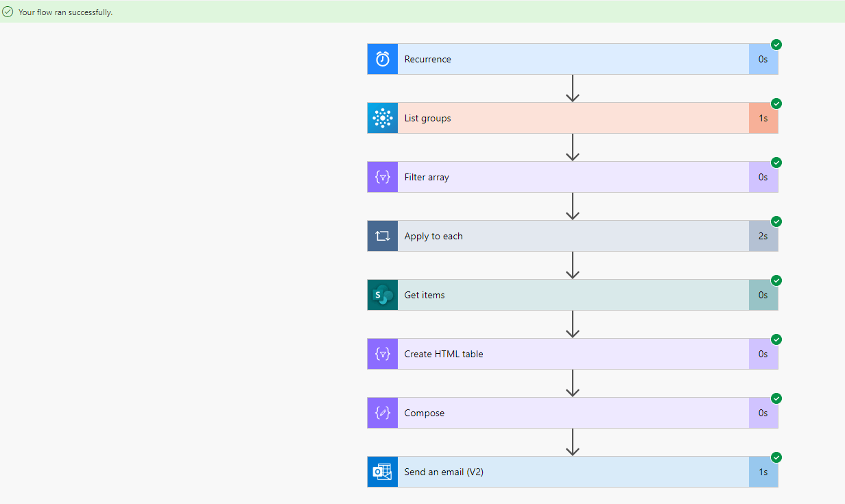This screenshot has height=504, width=845.
Task: Click the 0s duration on Filter array
Action: pos(763,177)
